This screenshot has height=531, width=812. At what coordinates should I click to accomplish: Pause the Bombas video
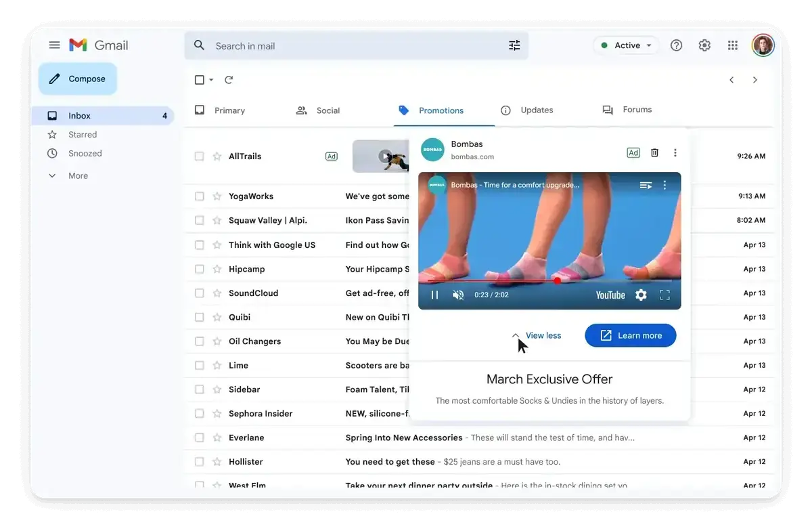coord(435,295)
